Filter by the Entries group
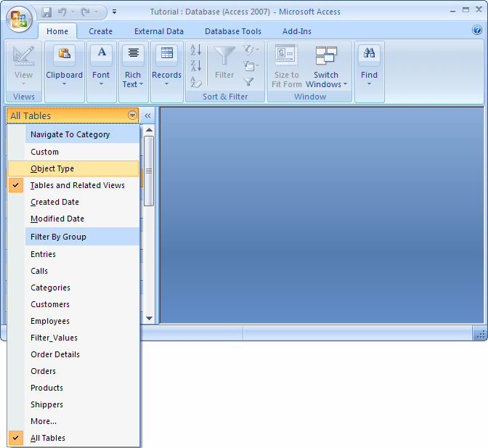The width and height of the screenshot is (488, 448). click(73, 254)
